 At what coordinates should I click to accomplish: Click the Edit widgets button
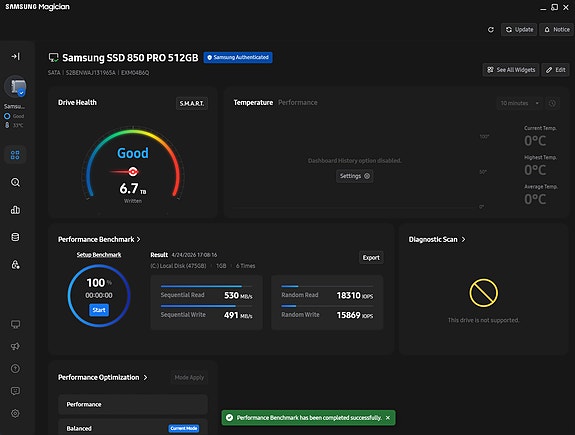(555, 70)
